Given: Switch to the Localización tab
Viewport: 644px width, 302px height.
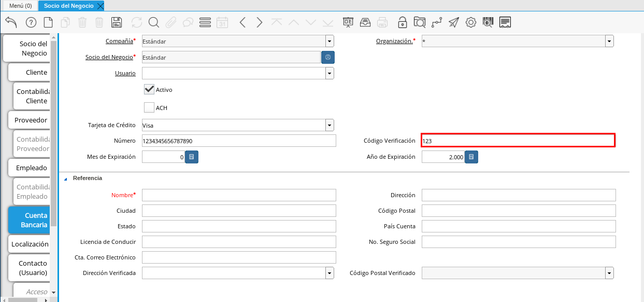Looking at the screenshot, I should coord(30,244).
